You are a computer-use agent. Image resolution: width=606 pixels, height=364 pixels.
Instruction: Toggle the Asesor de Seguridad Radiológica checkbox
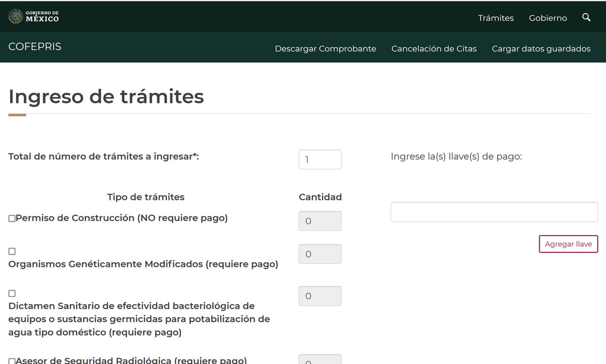pos(12,360)
